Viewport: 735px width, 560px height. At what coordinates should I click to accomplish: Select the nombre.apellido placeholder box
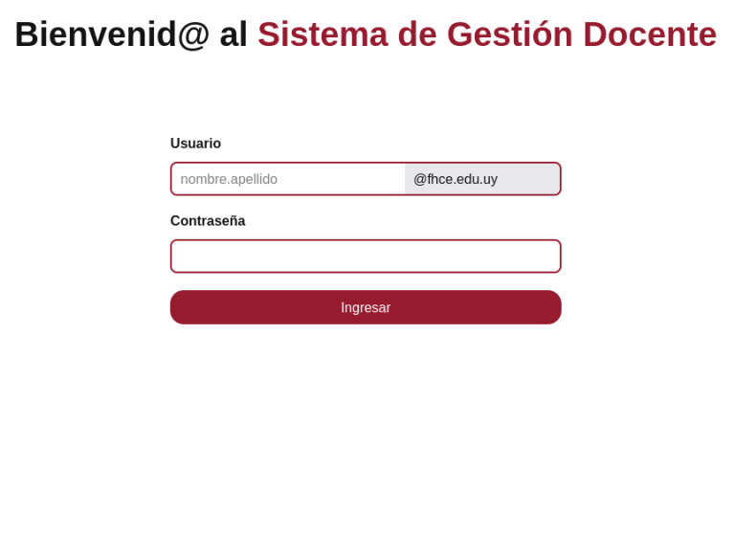click(288, 179)
